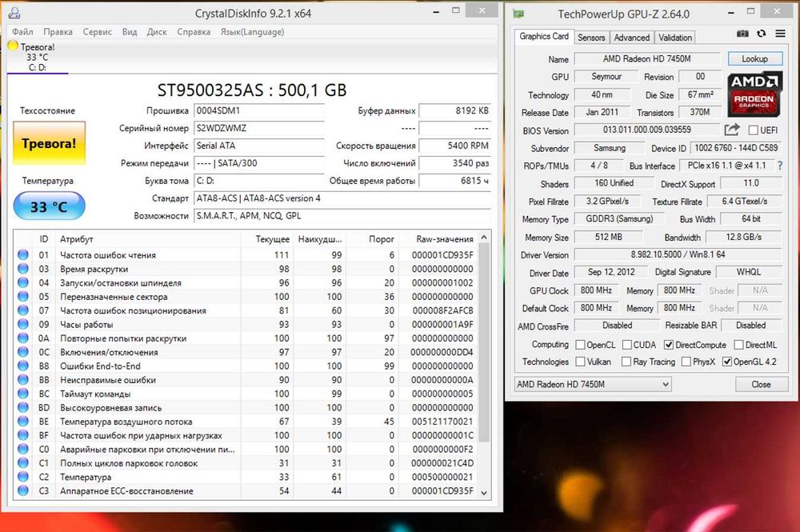This screenshot has width=800, height=532.
Task: Click the blue status orb for attribute C1
Action: pyautogui.click(x=23, y=463)
